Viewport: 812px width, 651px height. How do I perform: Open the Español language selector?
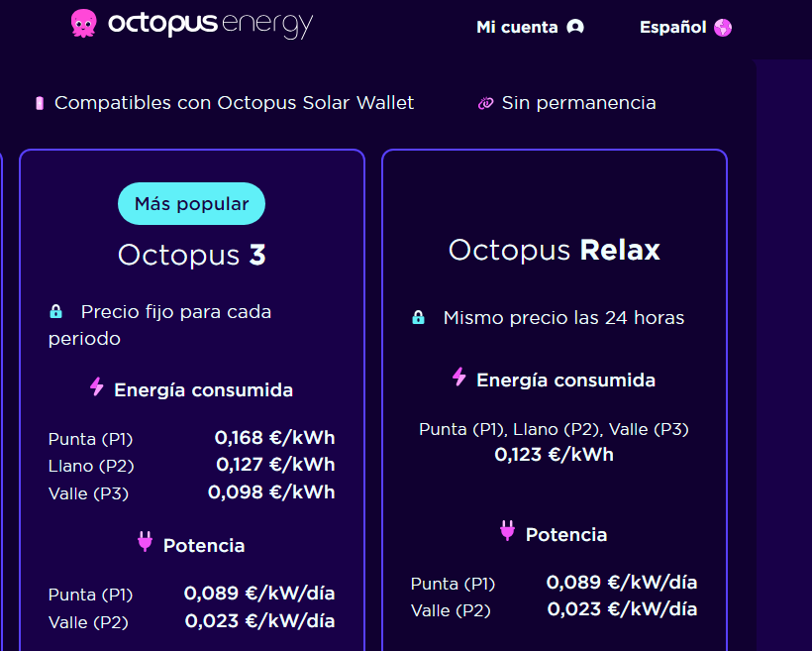point(685,27)
